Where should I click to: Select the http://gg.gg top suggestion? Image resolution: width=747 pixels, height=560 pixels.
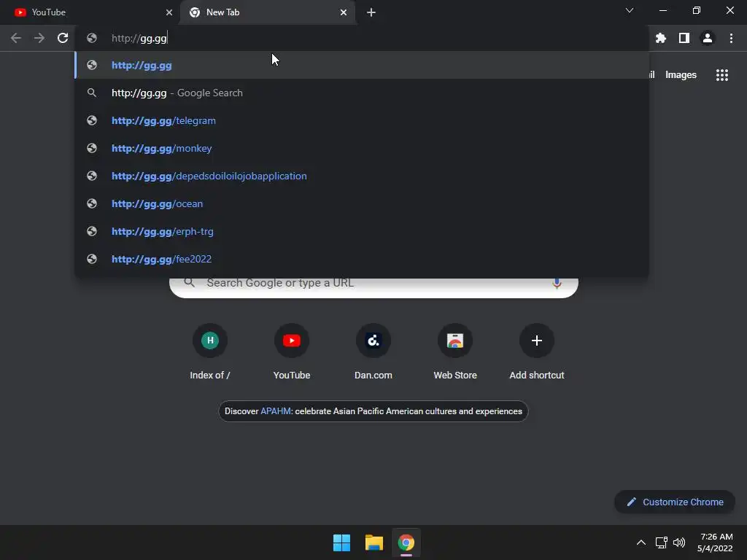(x=362, y=65)
